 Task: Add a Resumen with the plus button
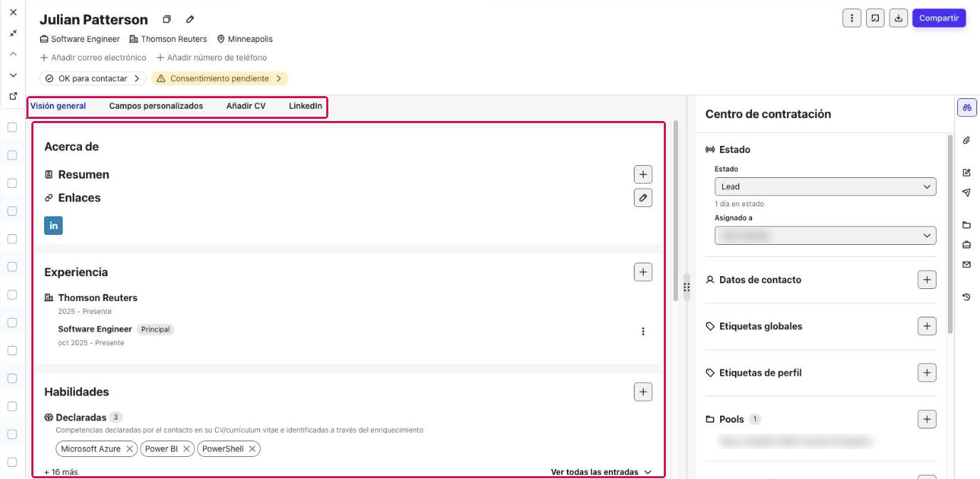pos(643,174)
